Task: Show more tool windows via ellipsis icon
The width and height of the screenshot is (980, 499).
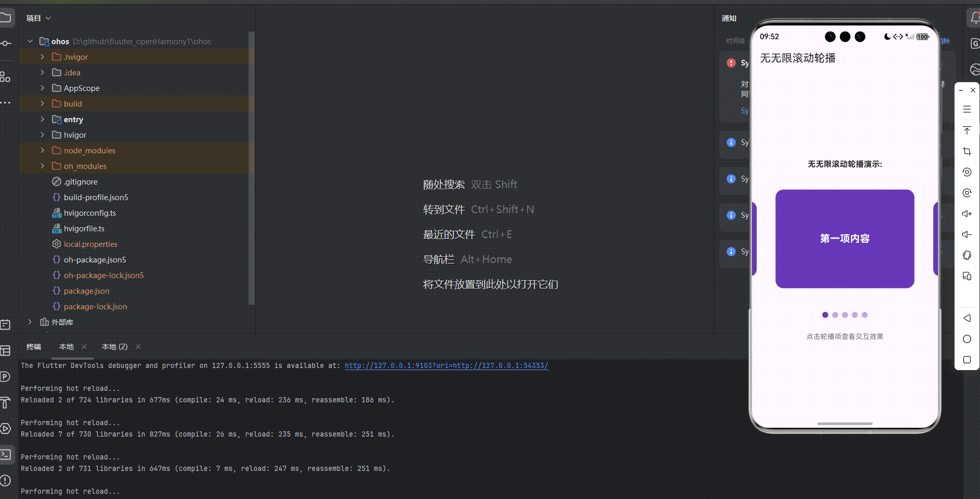Action: (5, 103)
